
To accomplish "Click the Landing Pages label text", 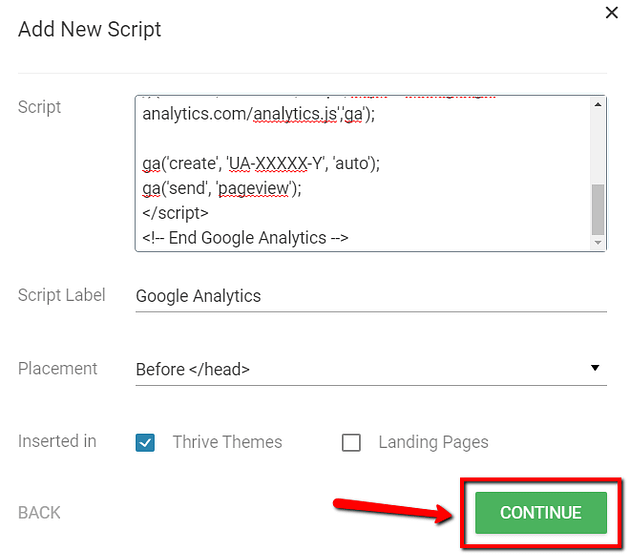I will coord(433,442).
